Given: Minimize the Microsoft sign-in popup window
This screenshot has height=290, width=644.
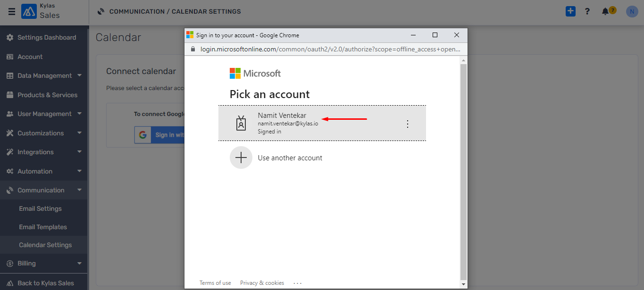Looking at the screenshot, I should (x=413, y=35).
